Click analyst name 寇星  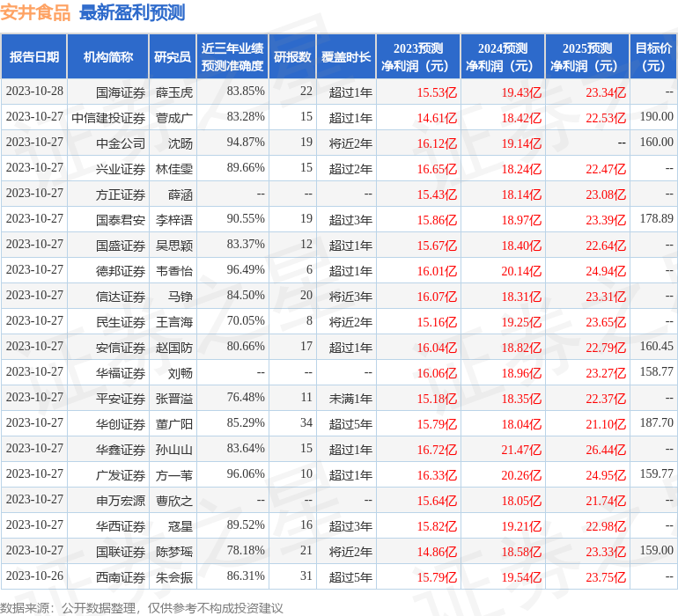click(181, 526)
